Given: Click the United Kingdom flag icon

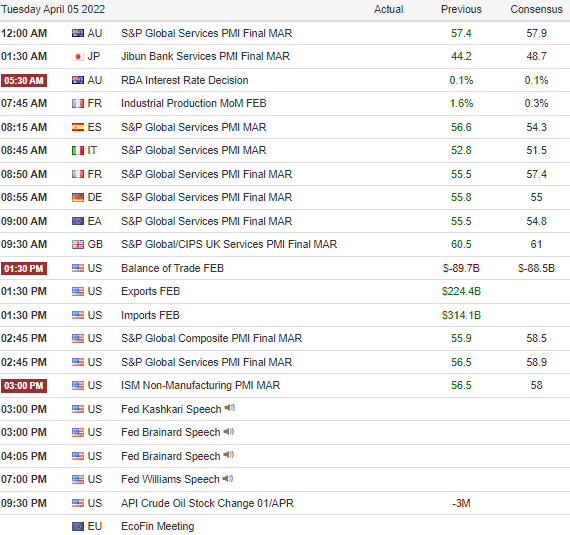Looking at the screenshot, I should point(78,244).
